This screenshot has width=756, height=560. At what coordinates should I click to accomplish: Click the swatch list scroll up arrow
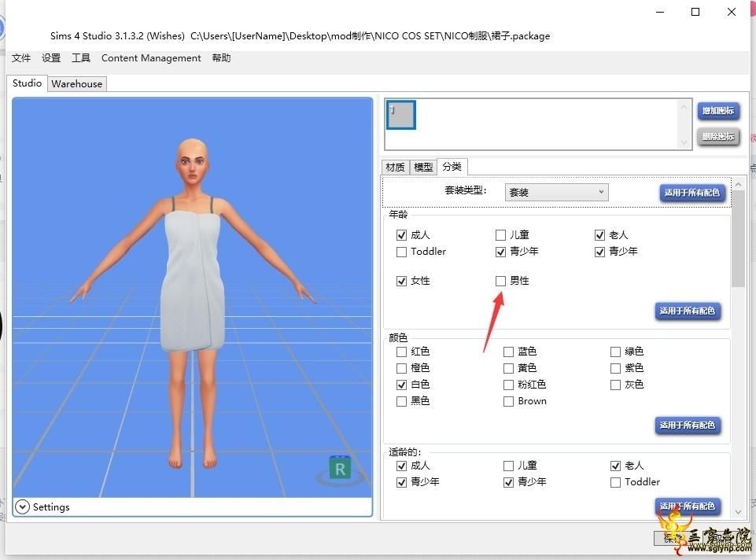coord(684,107)
